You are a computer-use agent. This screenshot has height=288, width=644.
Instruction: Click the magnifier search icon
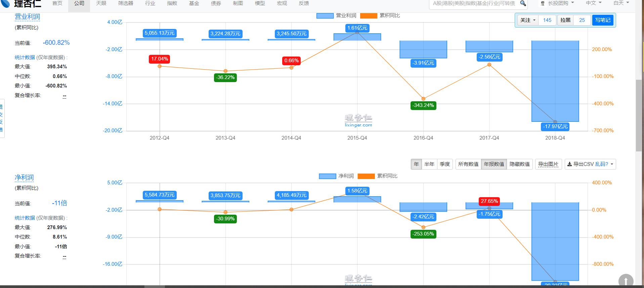coord(523,3)
